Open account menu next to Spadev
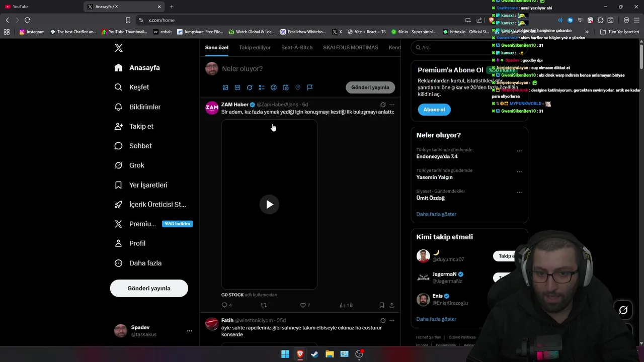Viewport: 644px width, 362px height. click(x=190, y=331)
